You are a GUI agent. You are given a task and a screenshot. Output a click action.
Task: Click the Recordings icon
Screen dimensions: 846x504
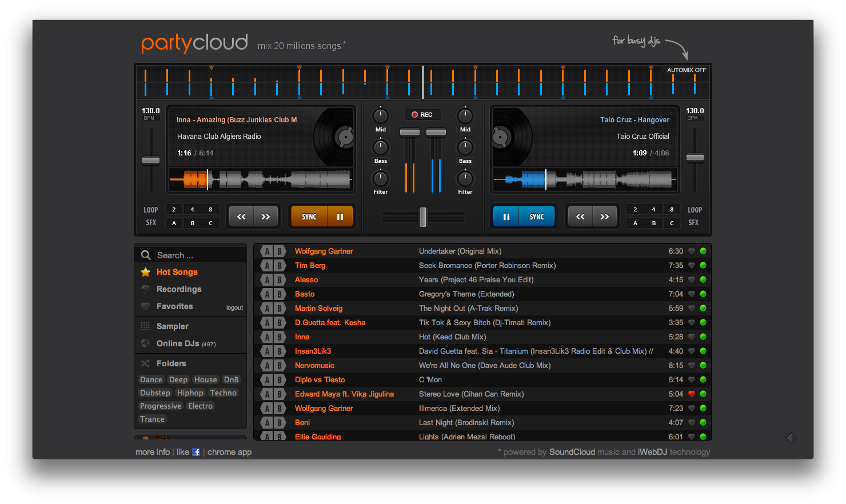(x=146, y=289)
